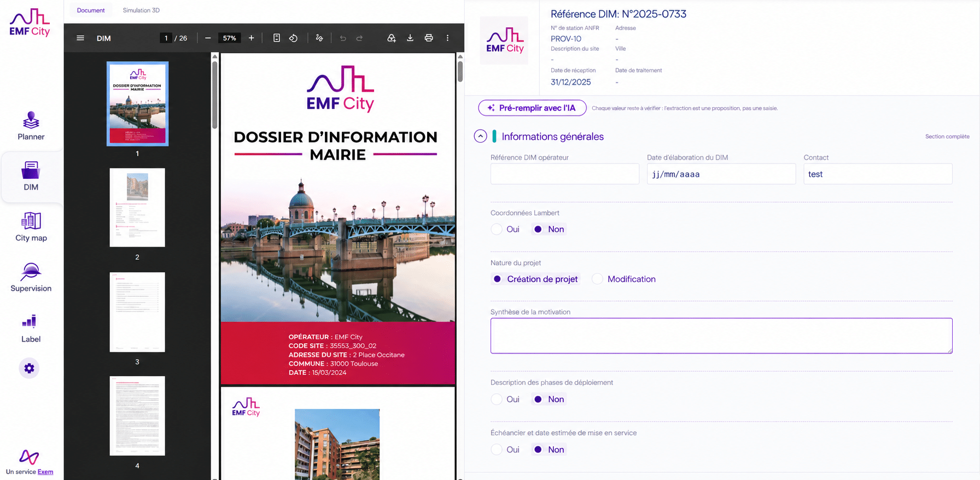Click Pré-remplir avec l'IA button

coord(532,108)
